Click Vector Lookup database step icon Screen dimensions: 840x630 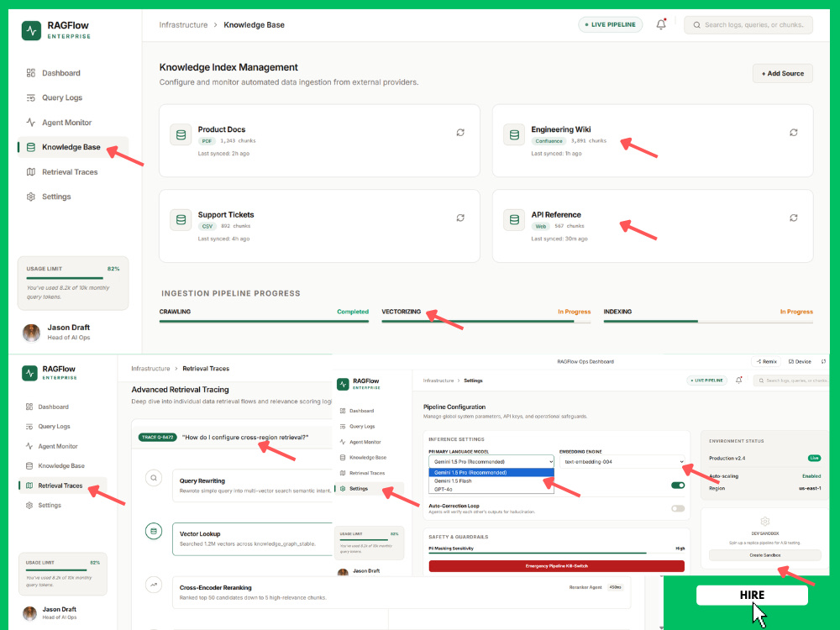[154, 531]
